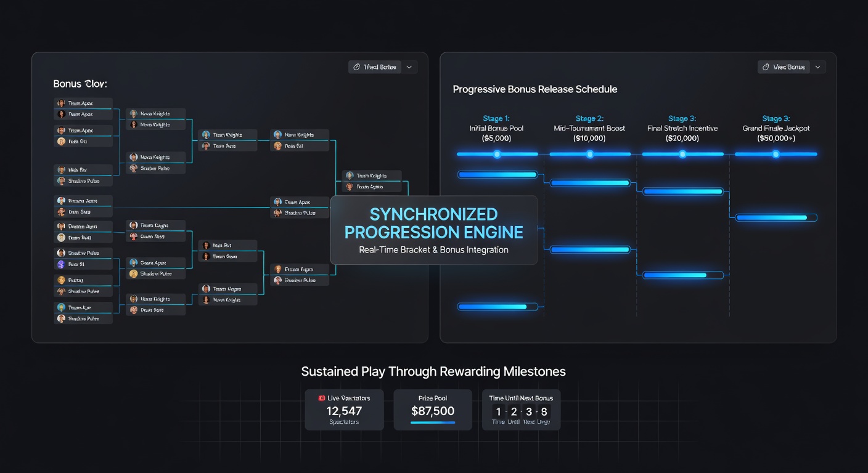Expand chevron beside View Bonus in schedule panel

818,67
